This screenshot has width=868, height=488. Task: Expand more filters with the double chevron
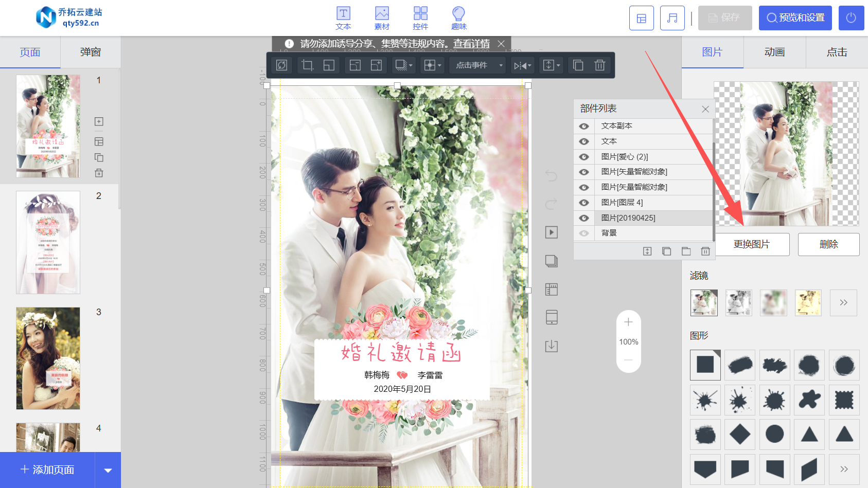point(843,302)
